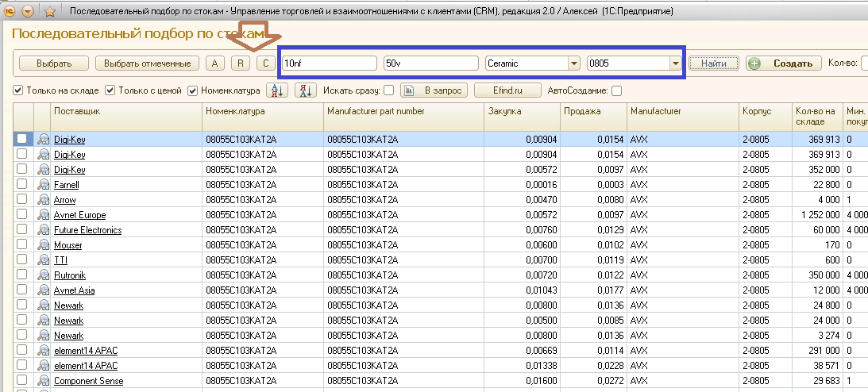
Task: Uncheck the 'Только на складе' checkbox
Action: pyautogui.click(x=18, y=90)
